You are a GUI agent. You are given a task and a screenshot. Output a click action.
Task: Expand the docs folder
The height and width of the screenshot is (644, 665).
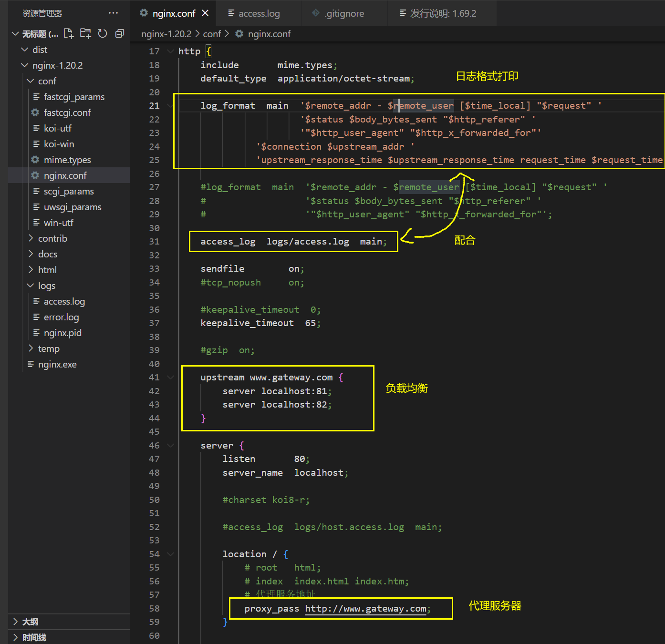pyautogui.click(x=31, y=254)
